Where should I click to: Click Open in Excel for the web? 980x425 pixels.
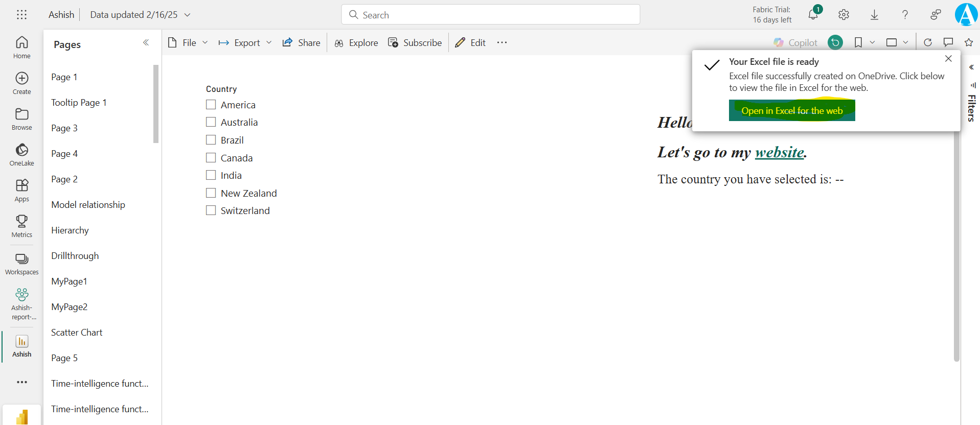[x=791, y=111]
